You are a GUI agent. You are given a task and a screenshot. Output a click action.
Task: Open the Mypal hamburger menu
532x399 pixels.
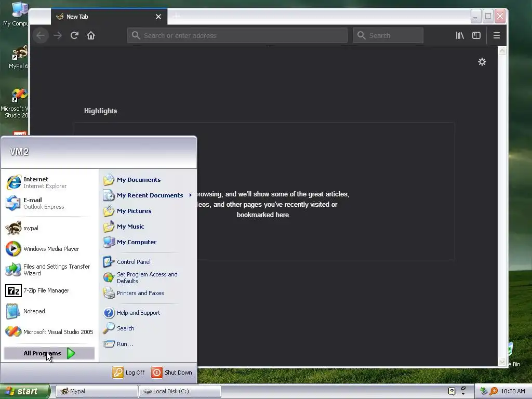(x=496, y=35)
